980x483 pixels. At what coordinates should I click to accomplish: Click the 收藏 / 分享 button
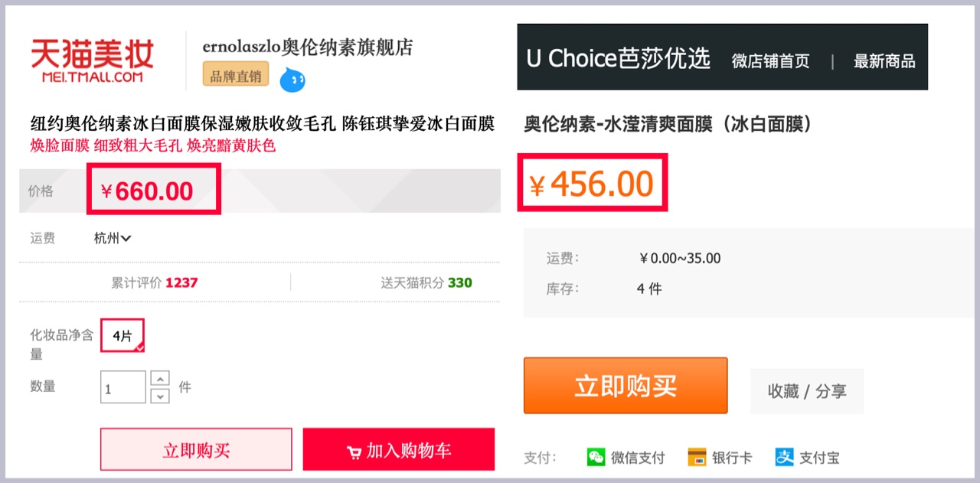pyautogui.click(x=807, y=391)
